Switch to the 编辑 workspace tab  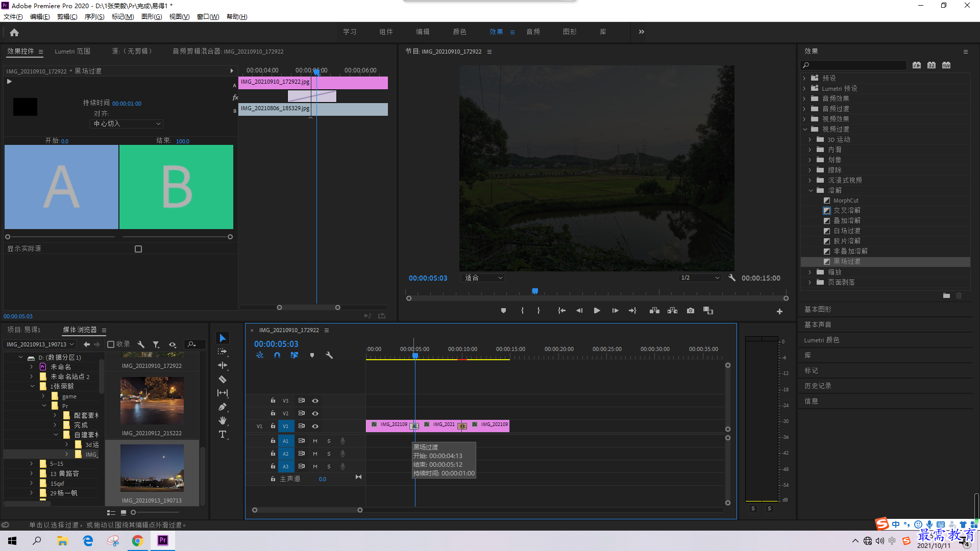[423, 32]
